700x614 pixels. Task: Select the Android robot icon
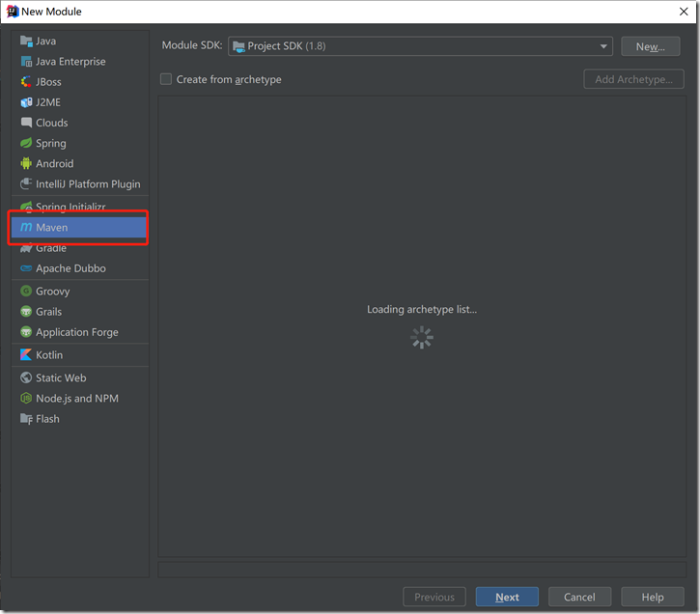pos(26,164)
